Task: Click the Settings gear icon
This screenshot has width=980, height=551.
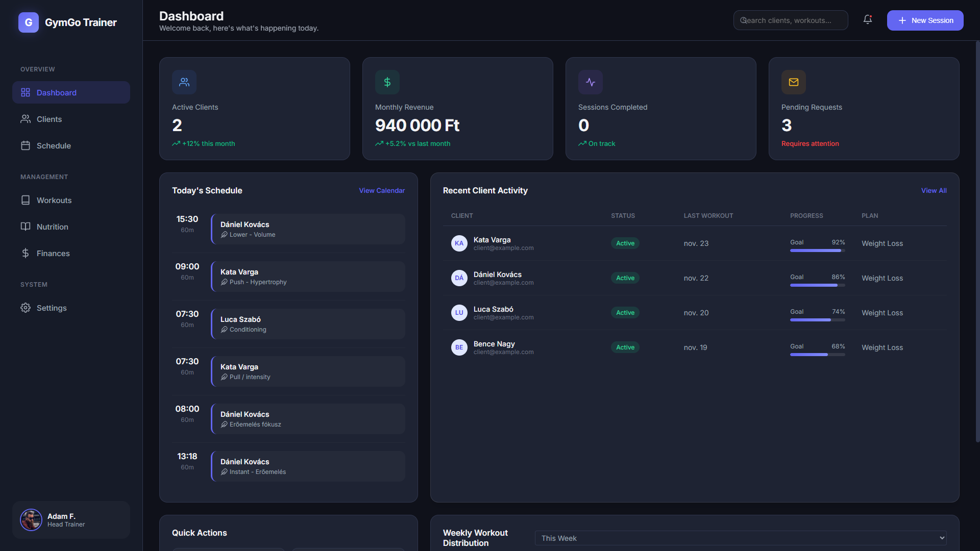Action: [x=26, y=308]
